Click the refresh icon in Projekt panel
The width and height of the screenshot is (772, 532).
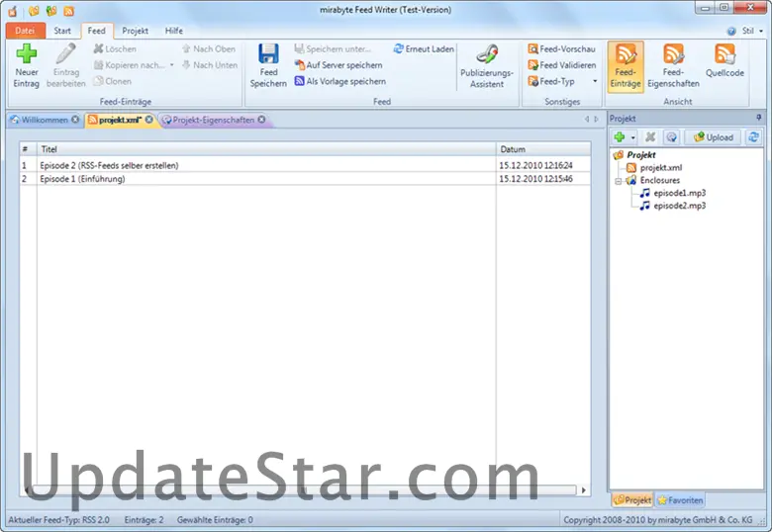pos(753,137)
